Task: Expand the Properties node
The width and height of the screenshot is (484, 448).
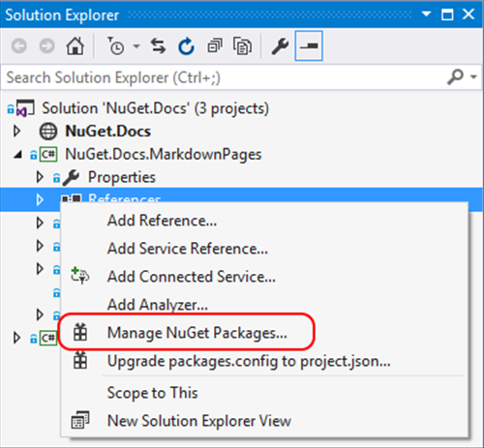Action: (40, 177)
